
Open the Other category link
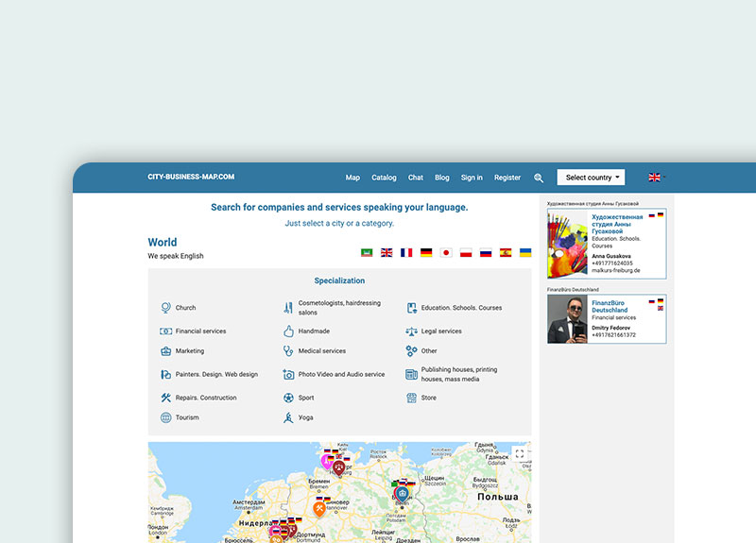429,350
